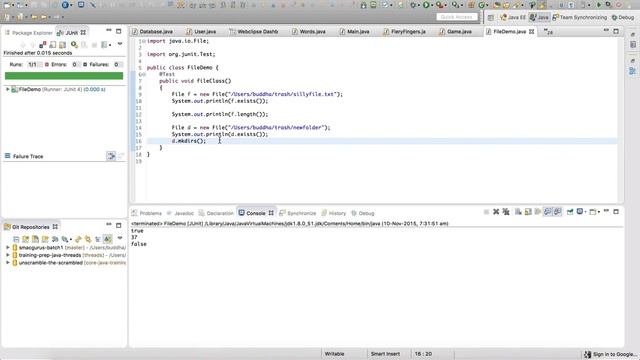This screenshot has width=640, height=360.
Task: Expand the FileDemo JUnit test node
Action: pyautogui.click(x=7, y=89)
